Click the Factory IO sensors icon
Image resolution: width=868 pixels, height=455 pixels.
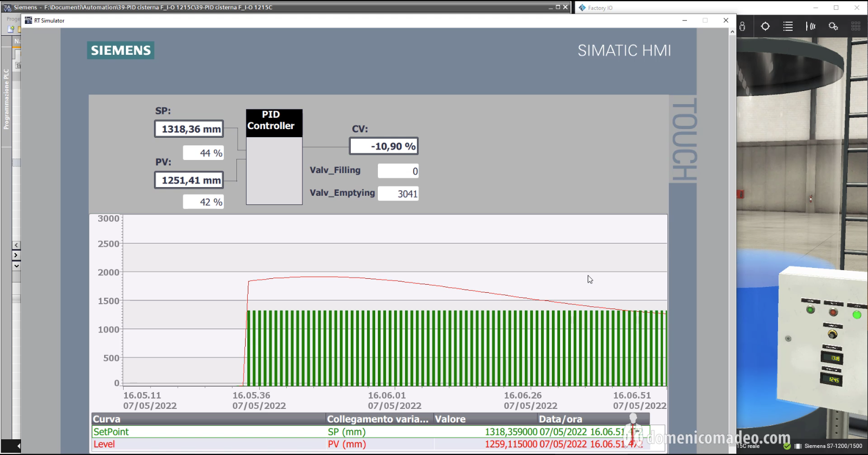pyautogui.click(x=811, y=27)
